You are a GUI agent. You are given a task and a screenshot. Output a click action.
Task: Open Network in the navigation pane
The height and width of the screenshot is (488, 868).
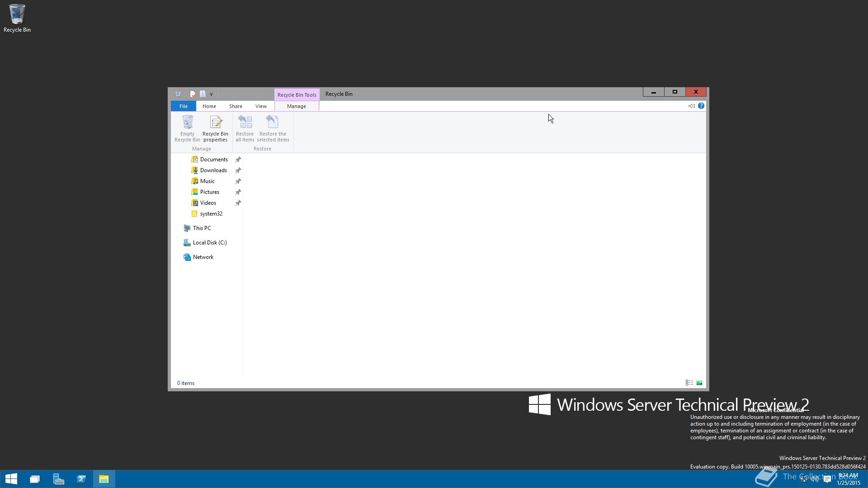[x=203, y=257]
